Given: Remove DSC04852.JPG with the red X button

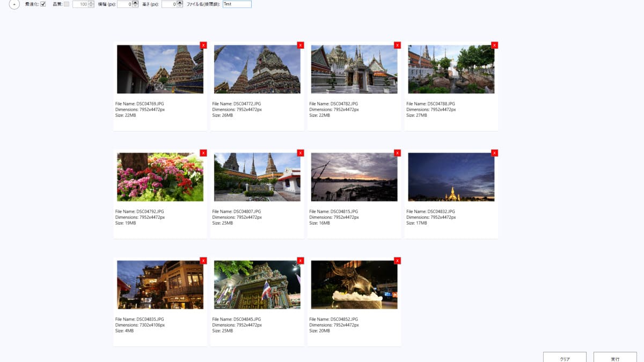Looking at the screenshot, I should [x=397, y=261].
